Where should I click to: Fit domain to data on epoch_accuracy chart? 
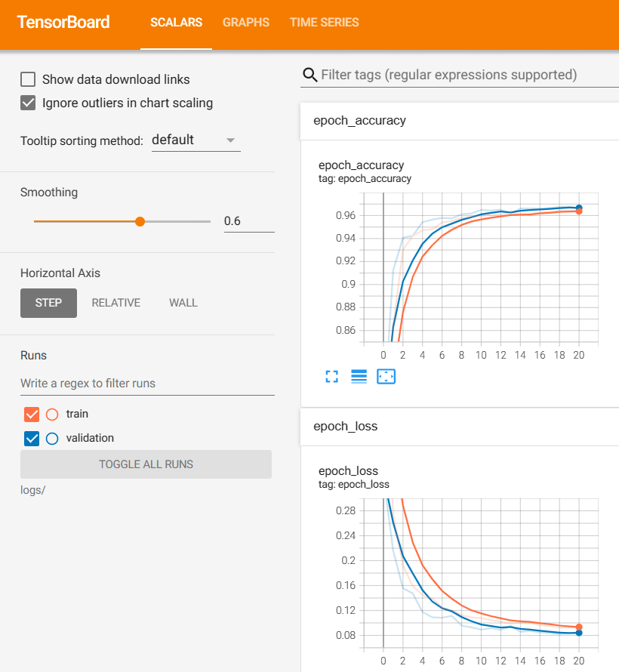click(386, 376)
